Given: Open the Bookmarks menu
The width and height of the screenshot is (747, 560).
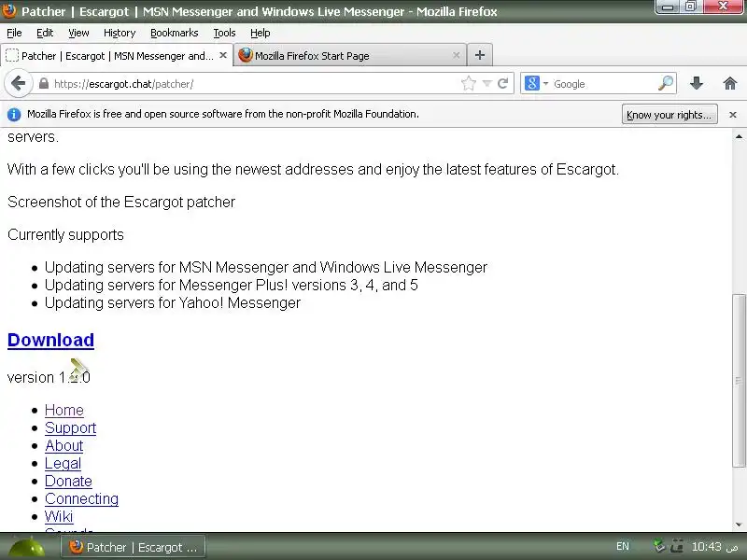Looking at the screenshot, I should point(175,33).
